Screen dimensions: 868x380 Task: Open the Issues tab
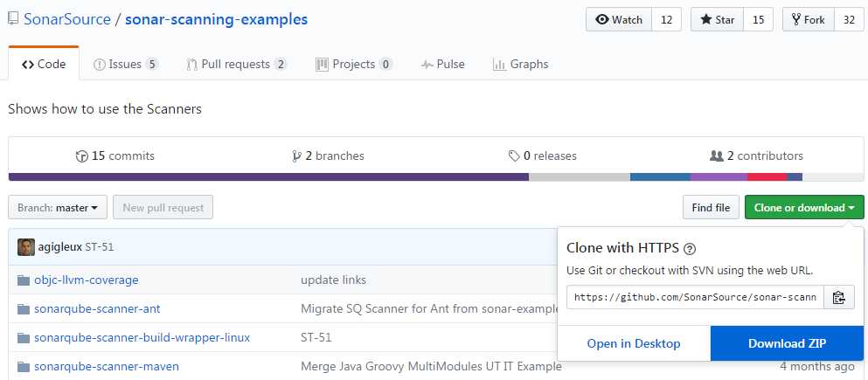[126, 64]
